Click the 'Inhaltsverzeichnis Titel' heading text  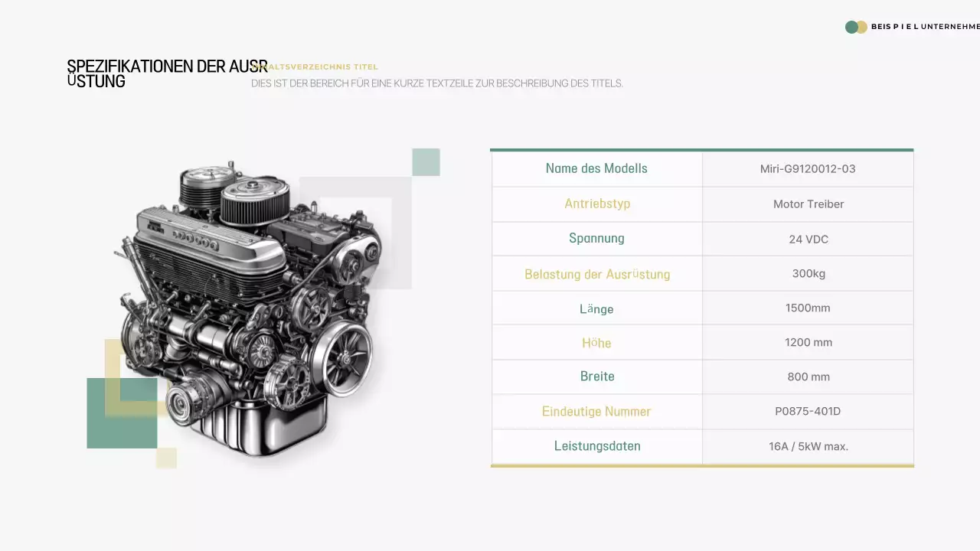[x=315, y=67]
